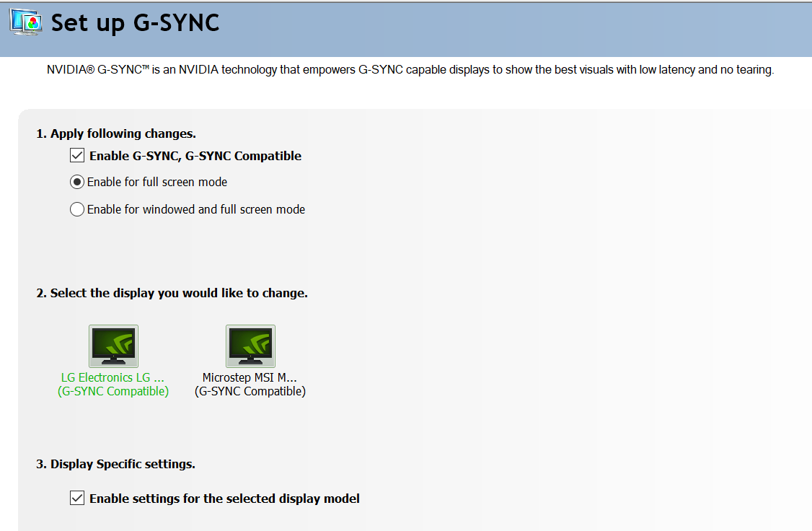Choose Enable for windowed and full screen mode
812x531 pixels.
77,209
